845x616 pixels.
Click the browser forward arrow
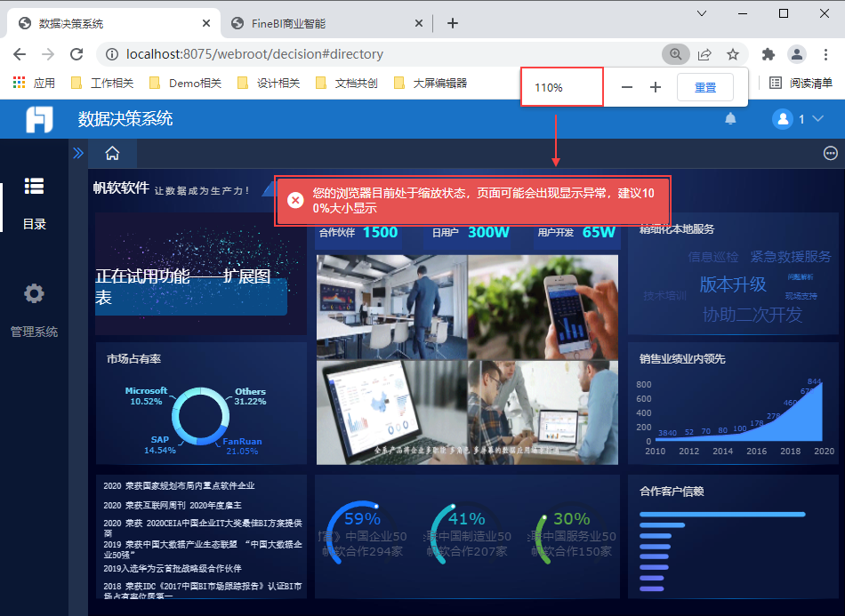48,54
